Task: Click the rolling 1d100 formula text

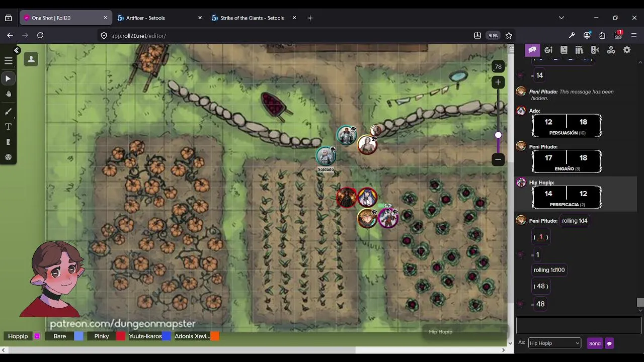Action: 549,270
